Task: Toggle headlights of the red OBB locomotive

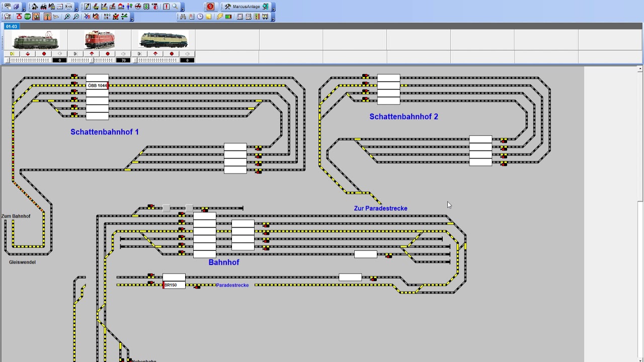Action: tap(76, 54)
